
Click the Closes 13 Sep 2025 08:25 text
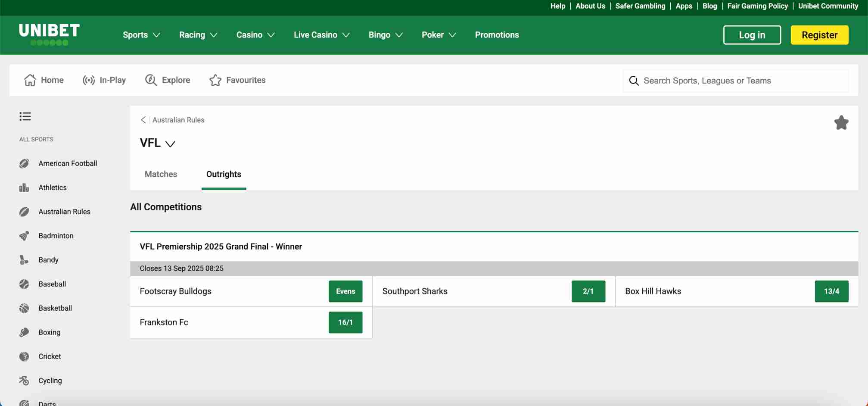point(181,269)
